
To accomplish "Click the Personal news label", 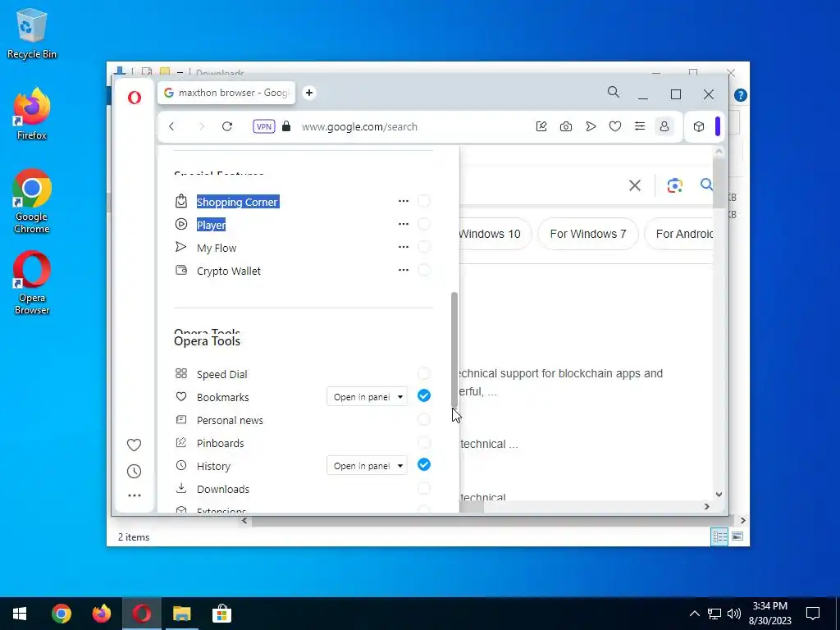I will 230,421.
